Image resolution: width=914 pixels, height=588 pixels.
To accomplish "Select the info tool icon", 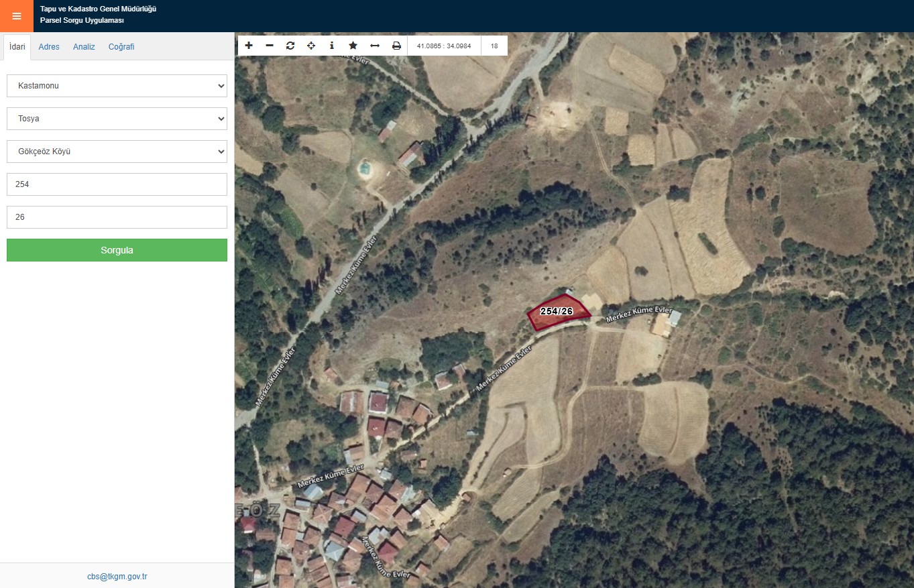I will click(332, 46).
